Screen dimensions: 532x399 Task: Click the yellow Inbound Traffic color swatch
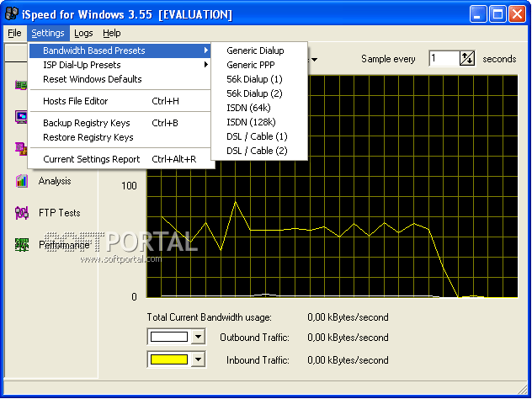pos(169,359)
